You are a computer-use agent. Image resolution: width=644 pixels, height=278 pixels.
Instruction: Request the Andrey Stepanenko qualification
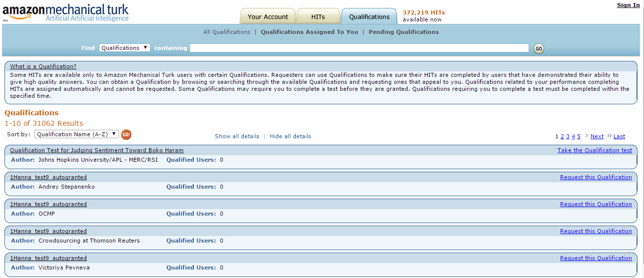coord(596,177)
